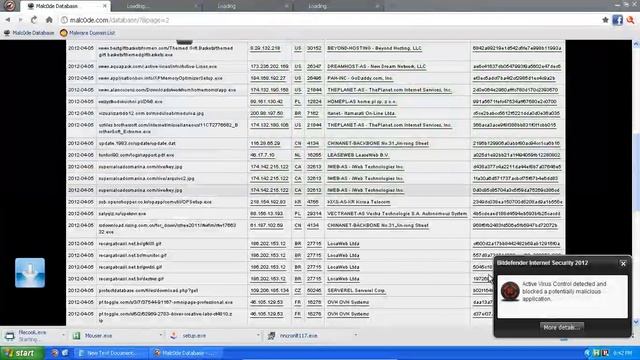Expand the Mouser.exe download options arrow
Viewport: 640px width, 360px height.
tap(160, 335)
